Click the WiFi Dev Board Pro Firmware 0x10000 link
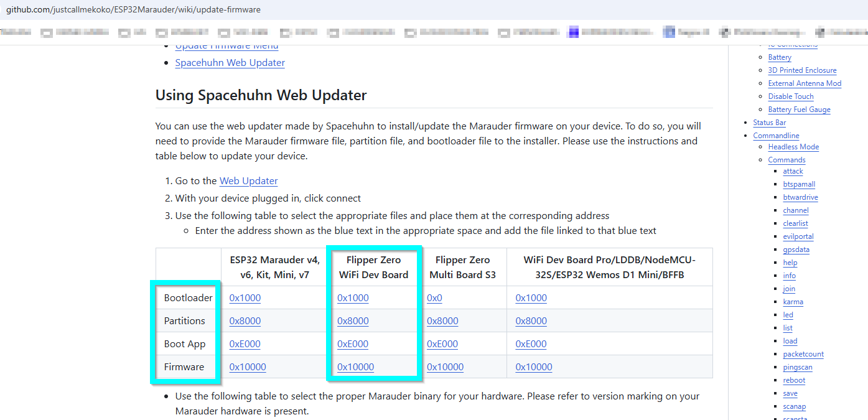The height and width of the screenshot is (420, 868). click(533, 367)
